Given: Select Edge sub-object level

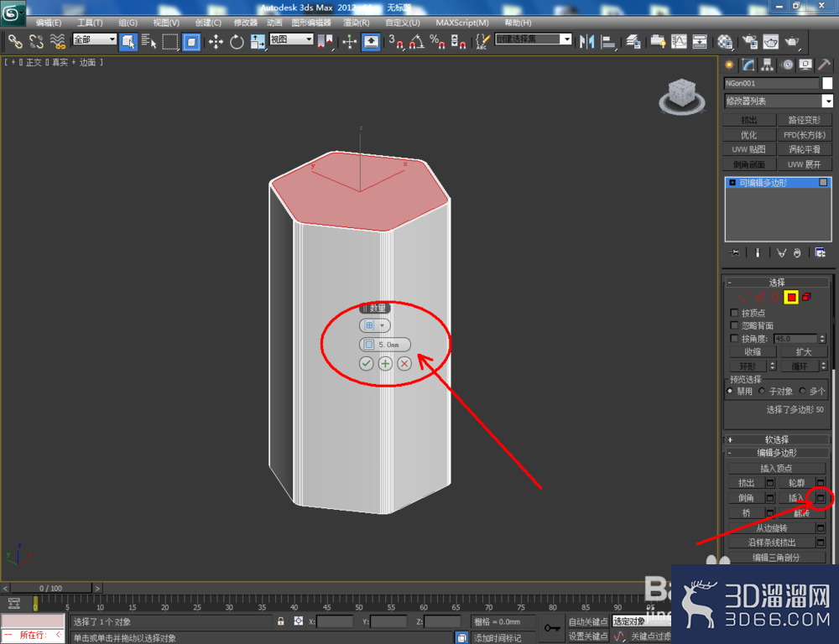Looking at the screenshot, I should 760,297.
